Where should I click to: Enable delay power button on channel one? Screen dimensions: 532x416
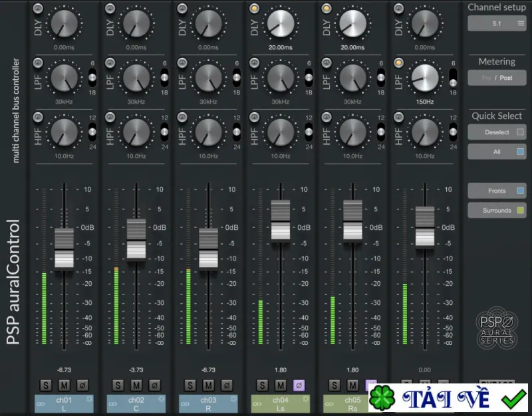38,9
